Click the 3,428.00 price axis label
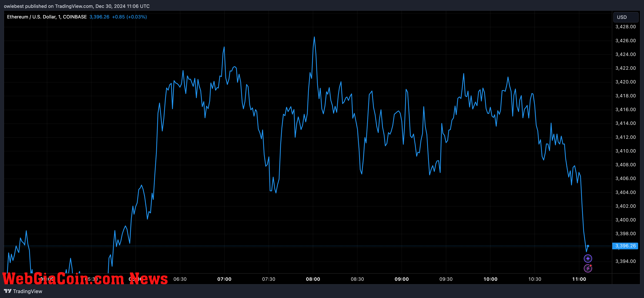This screenshot has width=644, height=298. point(626,27)
